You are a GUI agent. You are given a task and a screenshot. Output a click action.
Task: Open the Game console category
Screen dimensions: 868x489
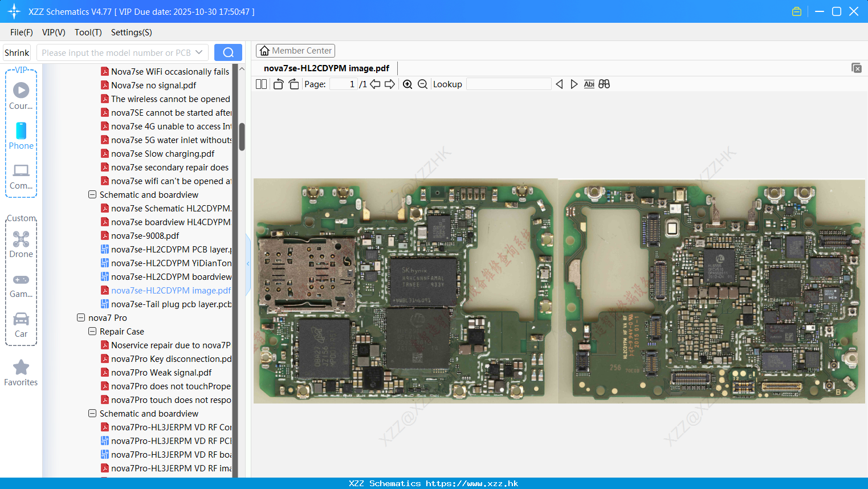[x=21, y=285]
